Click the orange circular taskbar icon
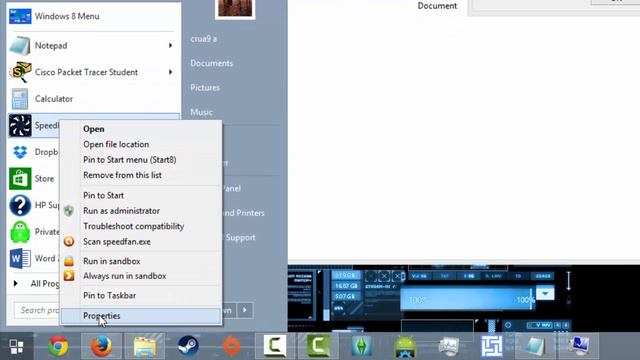 [231, 346]
